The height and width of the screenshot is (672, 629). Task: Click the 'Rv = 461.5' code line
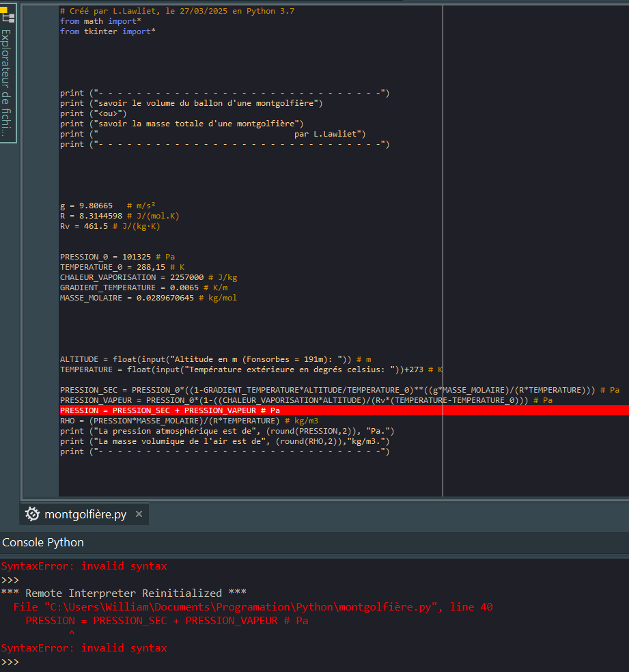(x=110, y=226)
